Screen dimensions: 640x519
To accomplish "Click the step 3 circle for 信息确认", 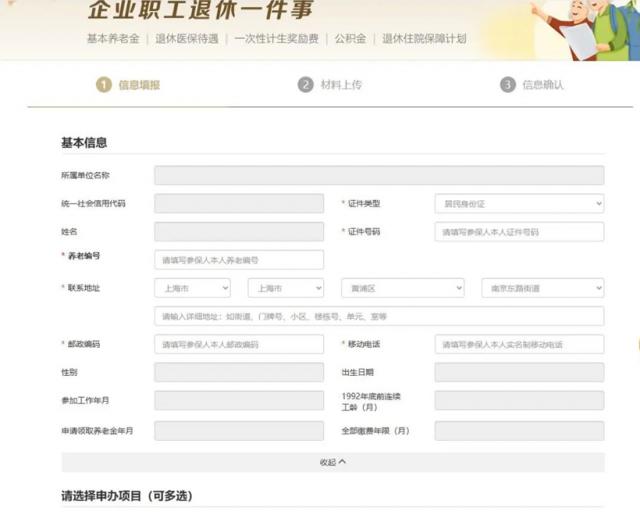I will pyautogui.click(x=508, y=85).
